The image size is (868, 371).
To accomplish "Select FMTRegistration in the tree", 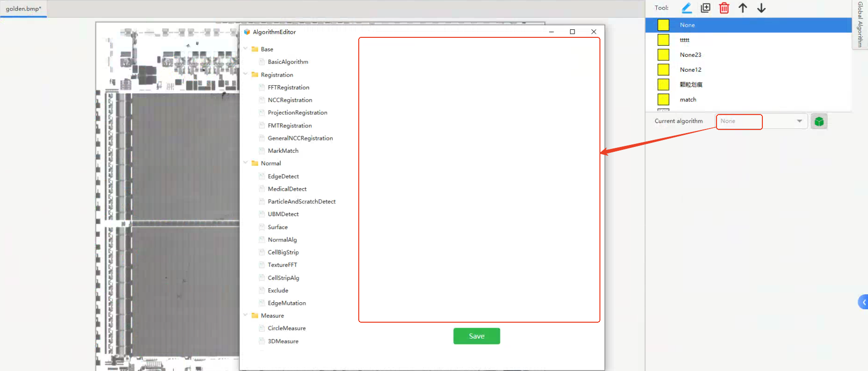I will point(289,125).
